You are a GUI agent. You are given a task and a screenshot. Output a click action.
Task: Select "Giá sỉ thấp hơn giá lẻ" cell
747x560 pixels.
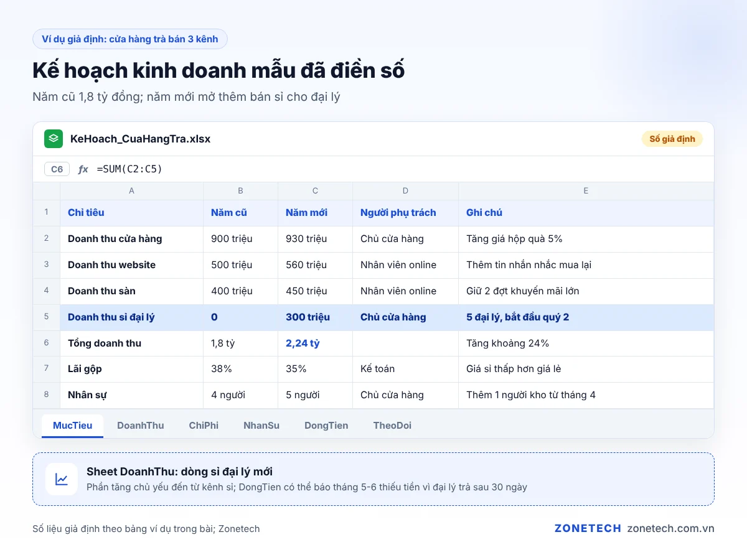pyautogui.click(x=586, y=369)
